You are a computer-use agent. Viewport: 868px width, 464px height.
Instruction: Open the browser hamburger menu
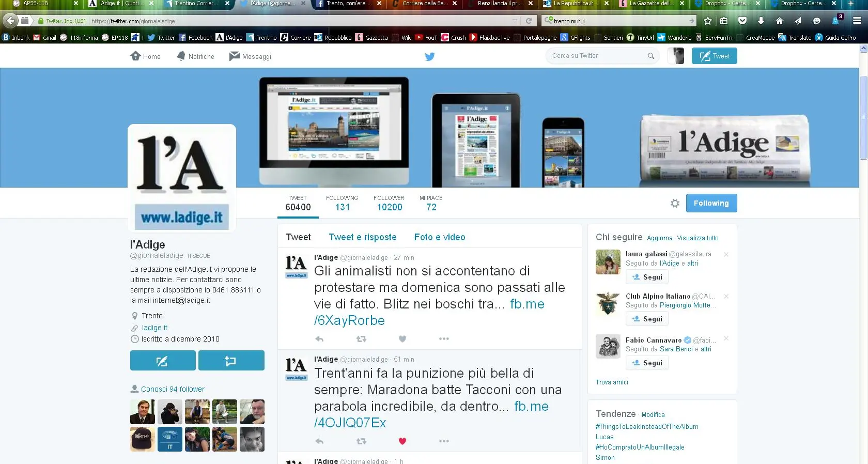coord(857,21)
